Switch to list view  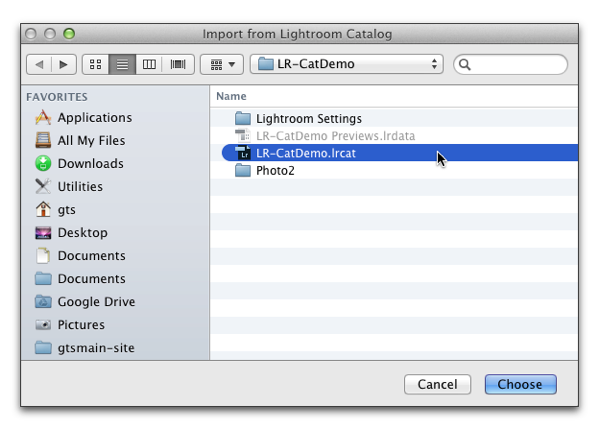[x=123, y=64]
